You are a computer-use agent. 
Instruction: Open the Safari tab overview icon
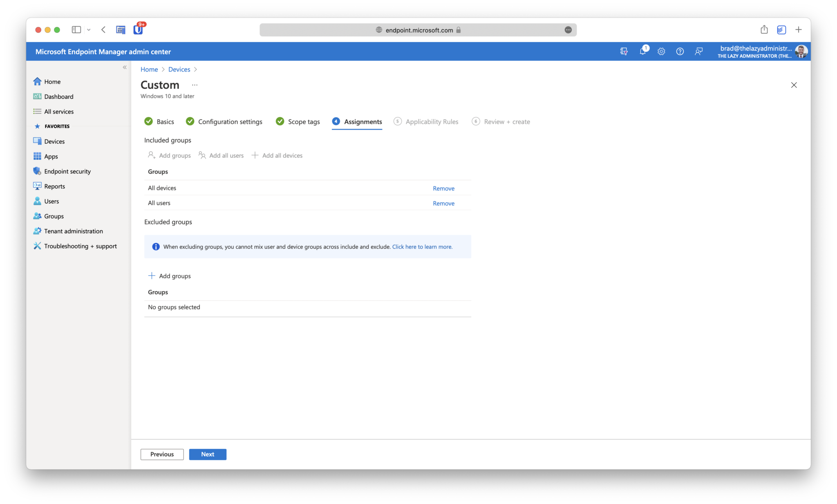tap(781, 30)
